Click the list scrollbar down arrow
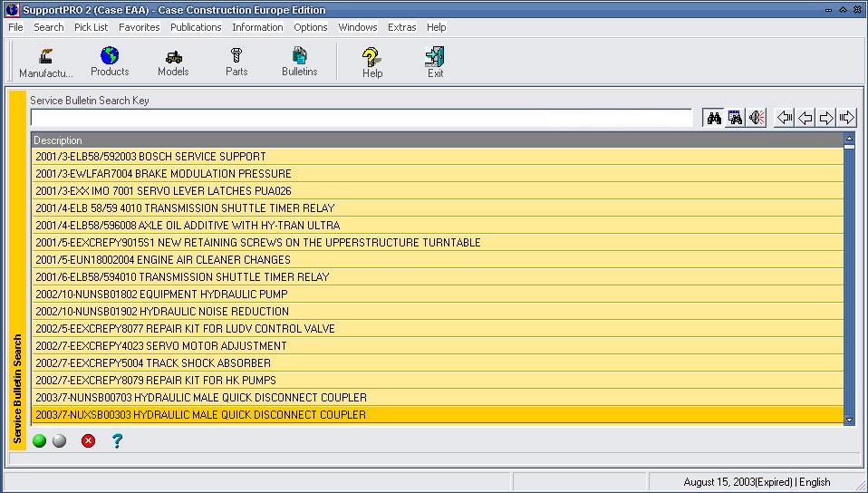 click(x=849, y=420)
